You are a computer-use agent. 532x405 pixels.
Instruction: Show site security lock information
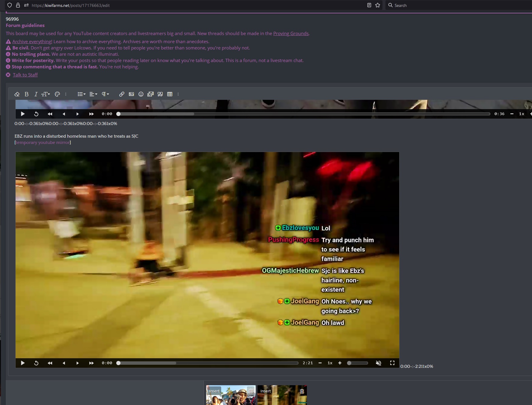pyautogui.click(x=18, y=5)
